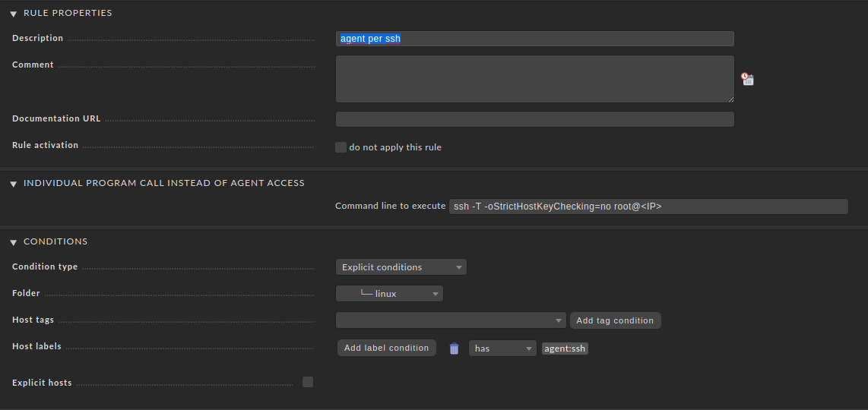Click the 'Command line to execute' label text

pyautogui.click(x=390, y=207)
